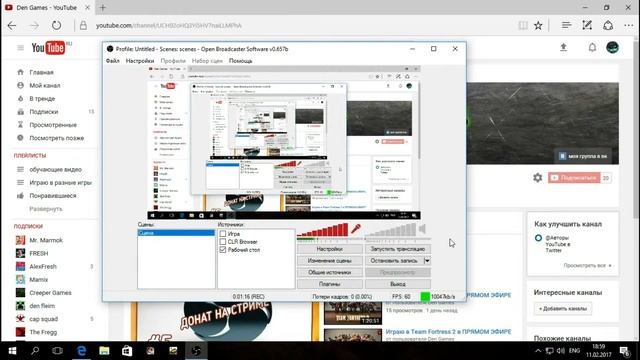Open dropdown arrow beside Остановить запись
Screen dimensions: 640x360
(x=427, y=260)
